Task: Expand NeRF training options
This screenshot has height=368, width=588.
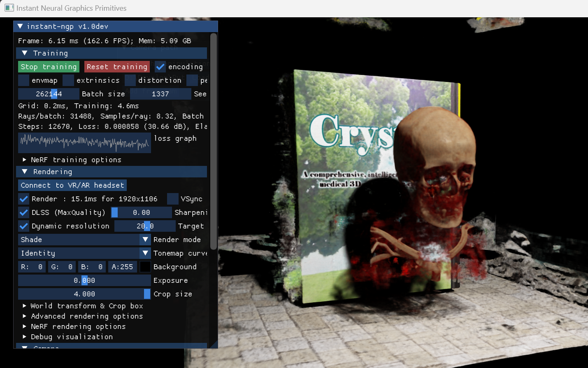Action: pos(25,160)
